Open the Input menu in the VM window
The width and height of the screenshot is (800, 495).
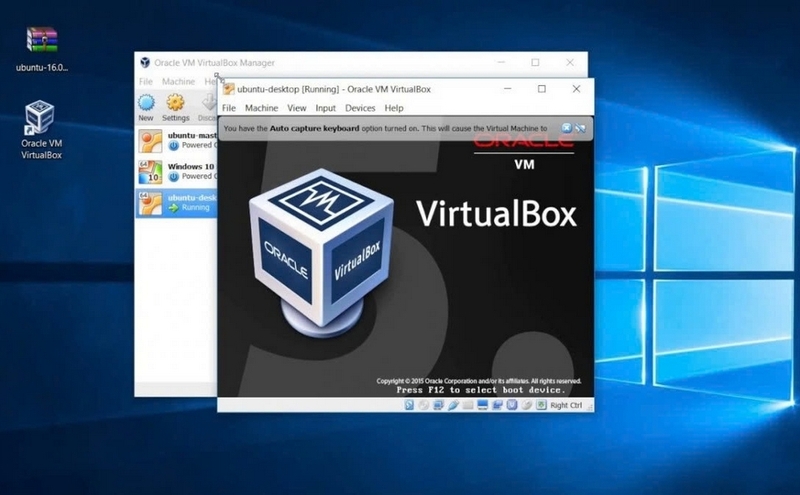coord(326,108)
